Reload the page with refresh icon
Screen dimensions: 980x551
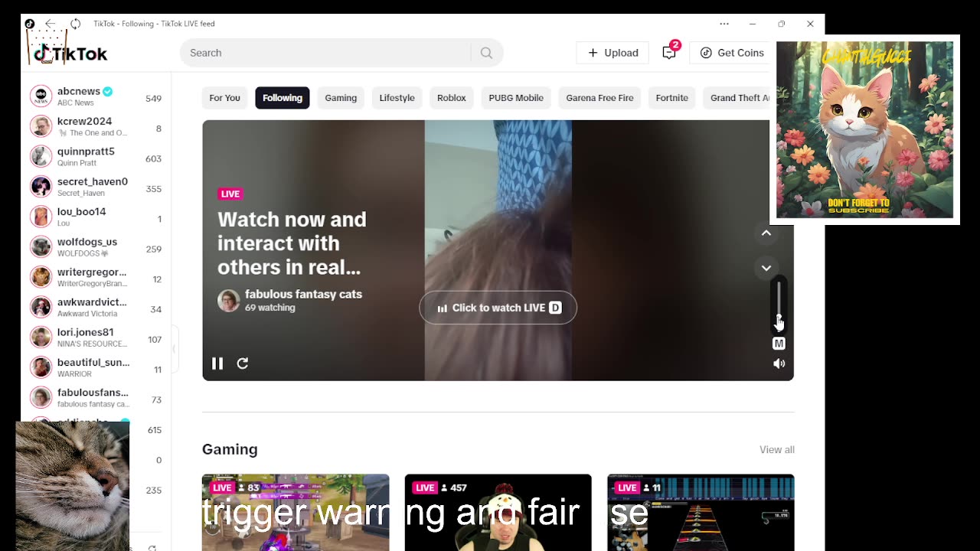point(76,24)
